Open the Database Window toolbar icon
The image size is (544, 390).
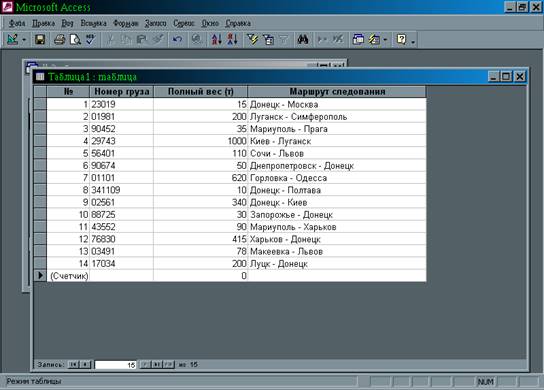tap(358, 40)
